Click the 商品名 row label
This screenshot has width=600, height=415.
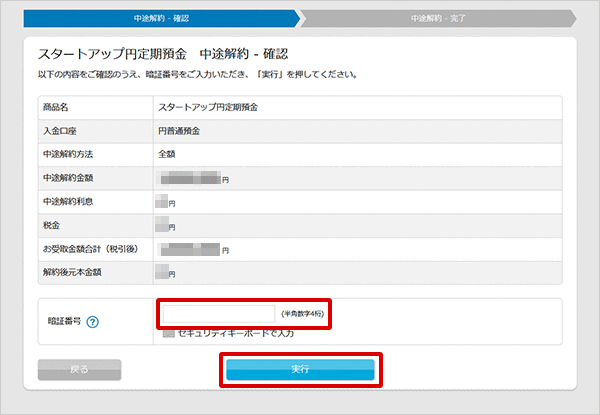click(57, 106)
